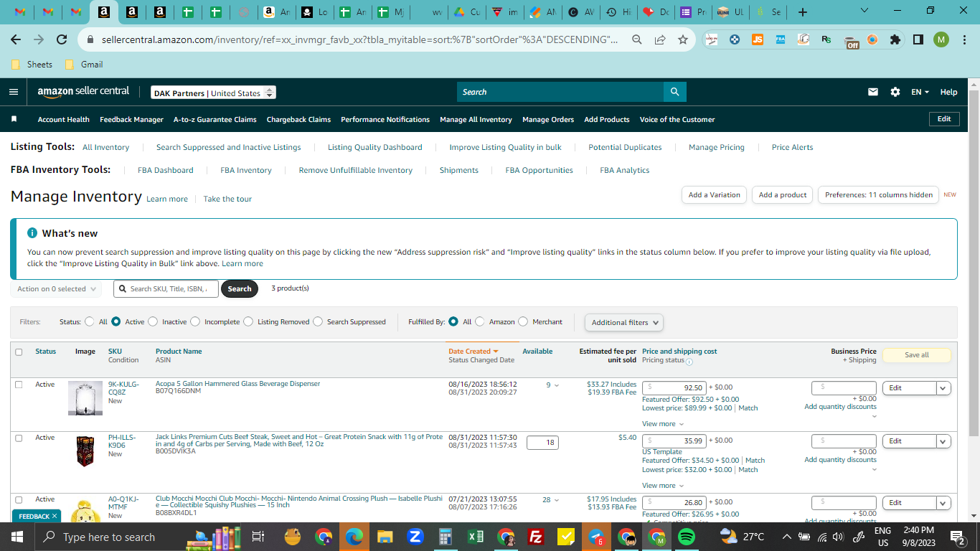Click the Add a product button
Image resolution: width=980 pixels, height=551 pixels.
[783, 195]
